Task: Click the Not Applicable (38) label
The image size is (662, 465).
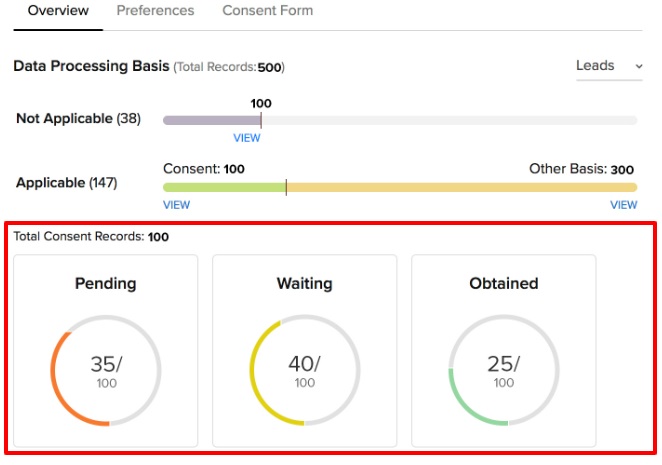Action: coord(78,119)
